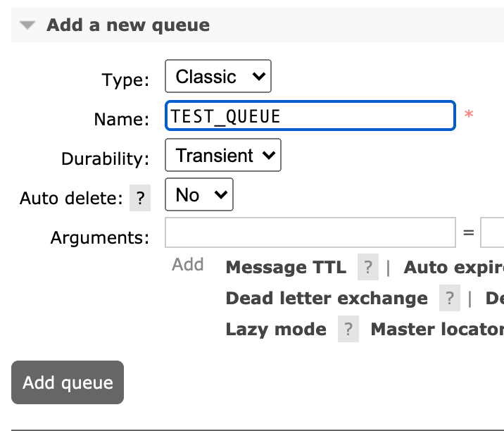Viewport: 504px width, 431px height.
Task: Click the Dead letter exchange link
Action: pyautogui.click(x=327, y=299)
